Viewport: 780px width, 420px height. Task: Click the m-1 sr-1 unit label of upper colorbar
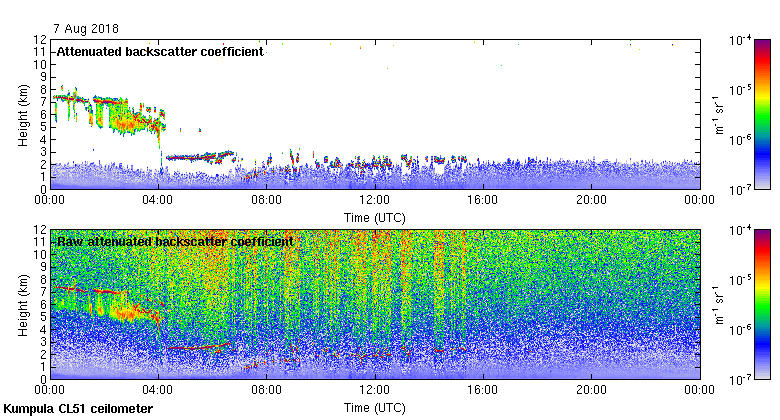pos(719,114)
